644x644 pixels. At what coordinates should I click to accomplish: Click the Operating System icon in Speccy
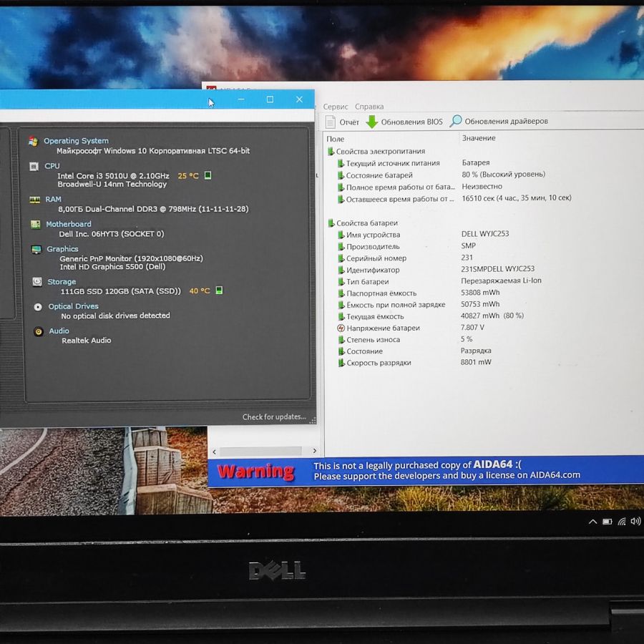(33, 141)
